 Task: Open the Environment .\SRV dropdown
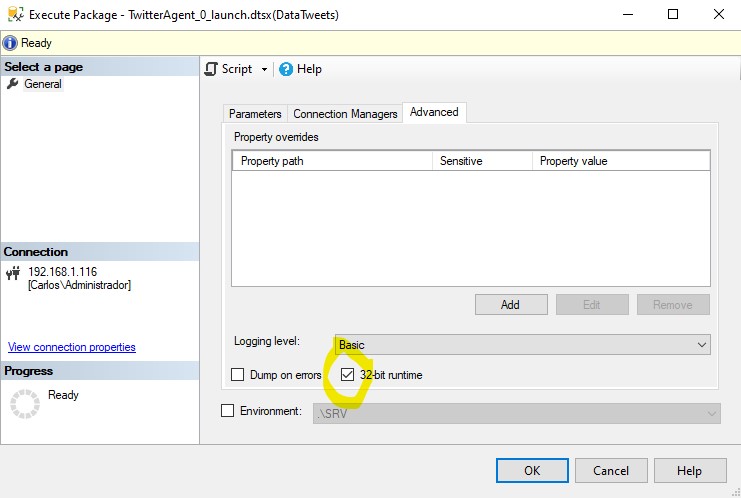click(517, 413)
